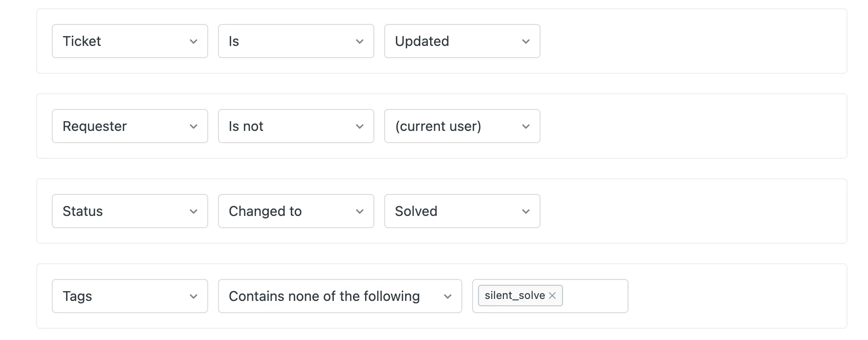Click the chevron on Solved dropdown
The height and width of the screenshot is (340, 868).
[x=526, y=212]
